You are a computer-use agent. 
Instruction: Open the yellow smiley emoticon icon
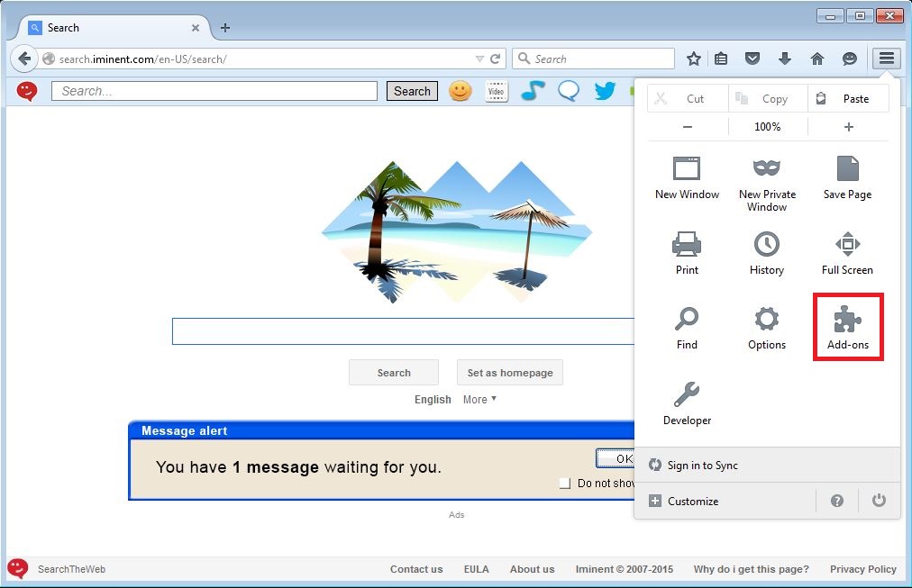[461, 91]
